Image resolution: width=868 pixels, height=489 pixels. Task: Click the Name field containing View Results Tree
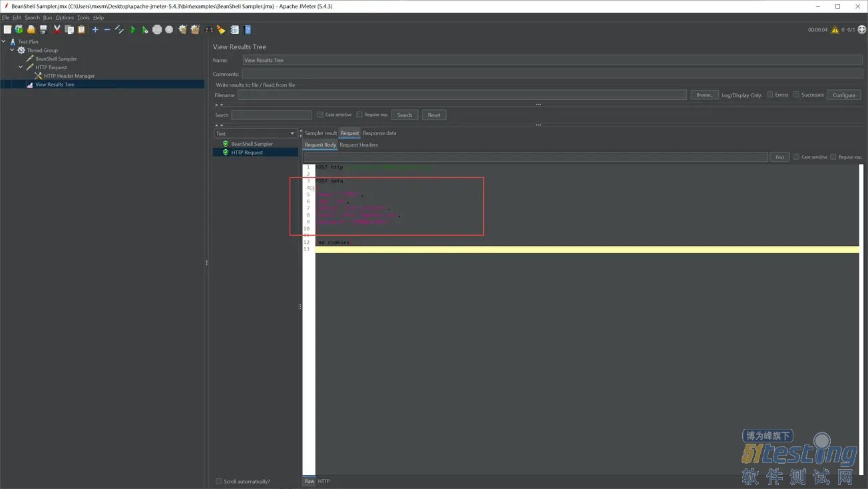pos(552,60)
